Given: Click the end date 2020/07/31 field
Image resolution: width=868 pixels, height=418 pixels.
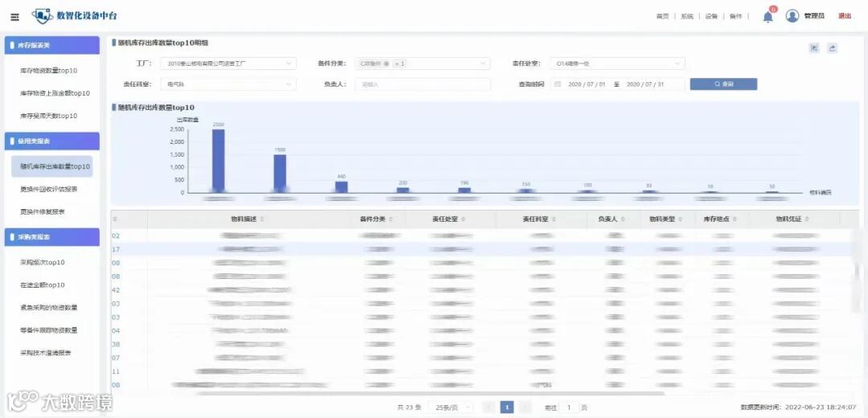Looking at the screenshot, I should pos(645,84).
